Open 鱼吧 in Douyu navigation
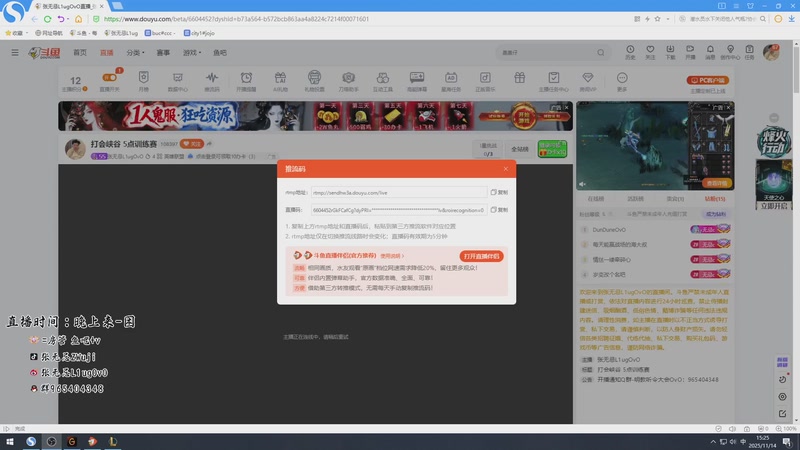 (220, 53)
